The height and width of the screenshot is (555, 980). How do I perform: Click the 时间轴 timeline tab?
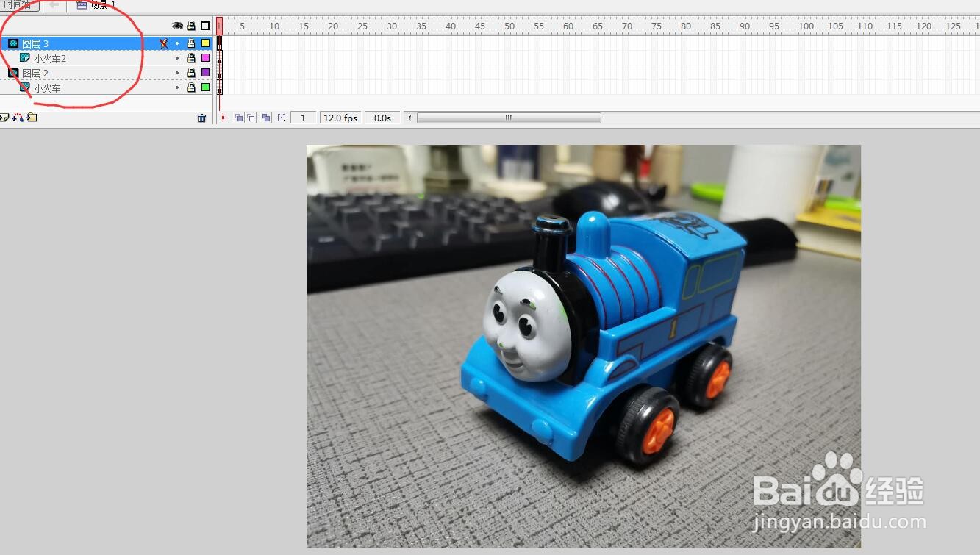18,4
